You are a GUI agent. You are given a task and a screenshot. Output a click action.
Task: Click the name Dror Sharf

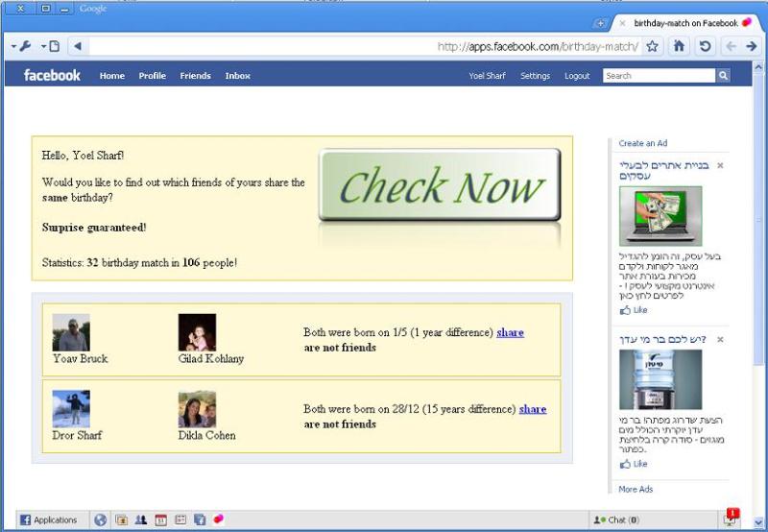pos(77,435)
